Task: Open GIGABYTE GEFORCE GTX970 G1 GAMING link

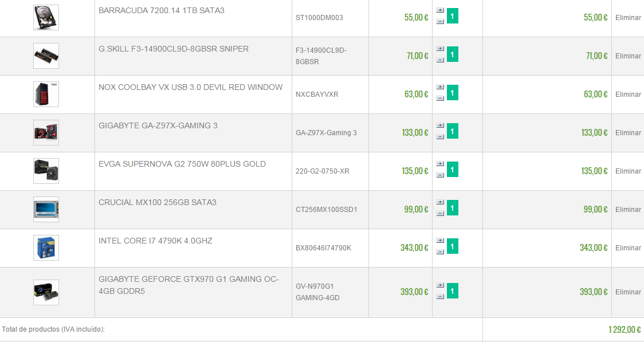Action: [x=189, y=285]
